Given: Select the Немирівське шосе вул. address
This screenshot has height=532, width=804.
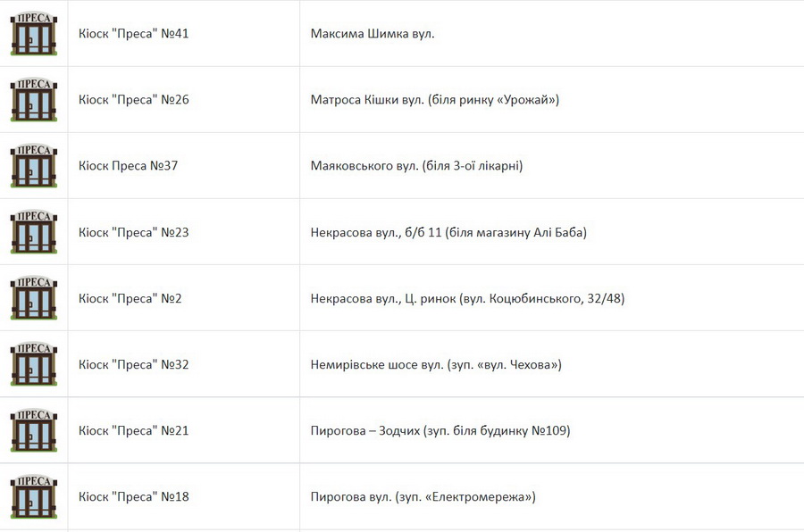Looking at the screenshot, I should [x=436, y=364].
